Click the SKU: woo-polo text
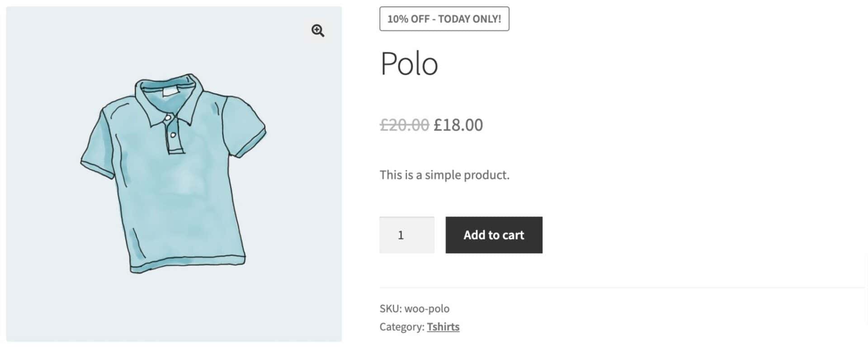Image resolution: width=868 pixels, height=347 pixels. 415,309
